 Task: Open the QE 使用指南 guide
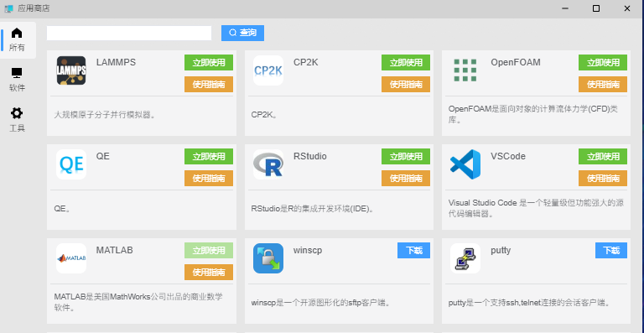[209, 178]
